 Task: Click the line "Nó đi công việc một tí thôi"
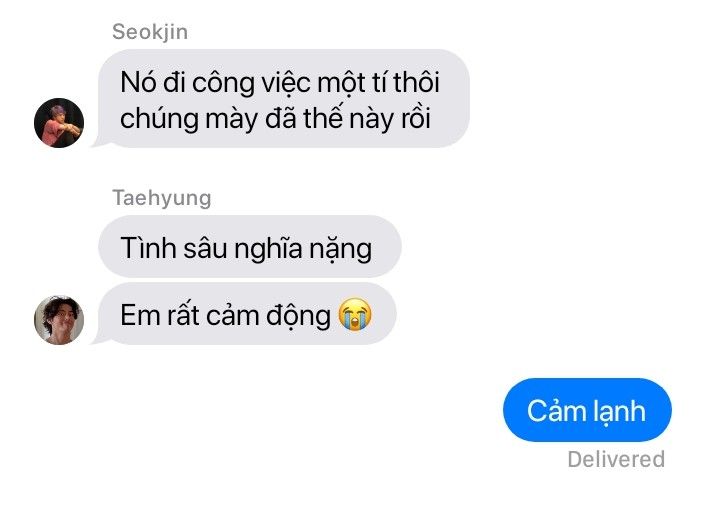[x=280, y=83]
